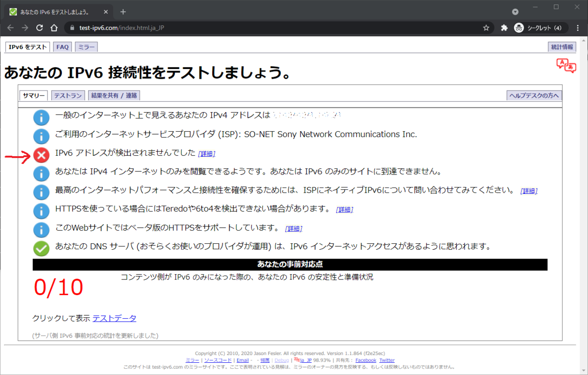Viewport: 588px width, 375px height.
Task: Click the テストデータ link
Action: pos(114,318)
